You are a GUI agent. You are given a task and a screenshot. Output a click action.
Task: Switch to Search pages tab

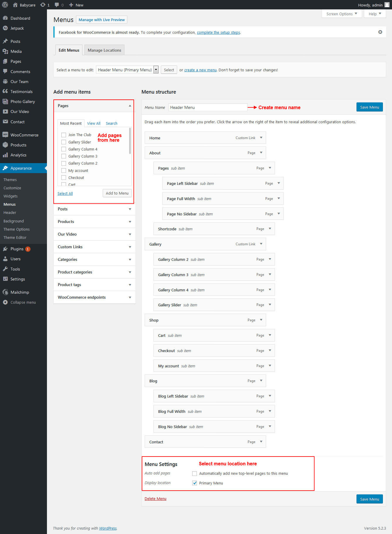[x=111, y=123]
